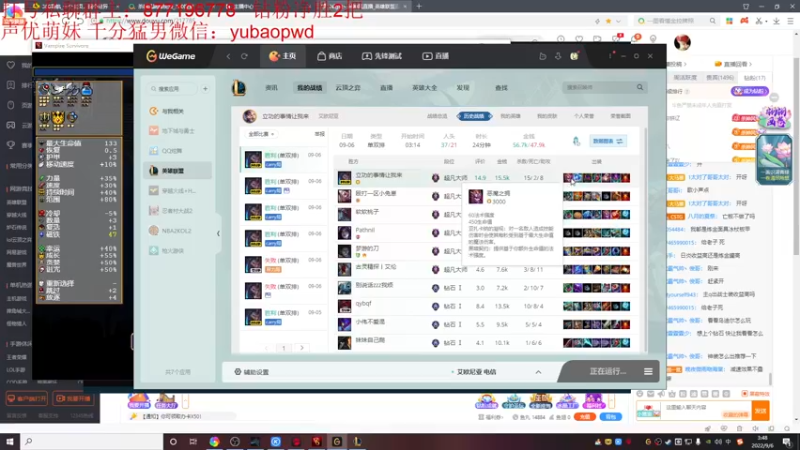Select 与我相关 in the sidebar
The width and height of the screenshot is (800, 450).
(178, 111)
